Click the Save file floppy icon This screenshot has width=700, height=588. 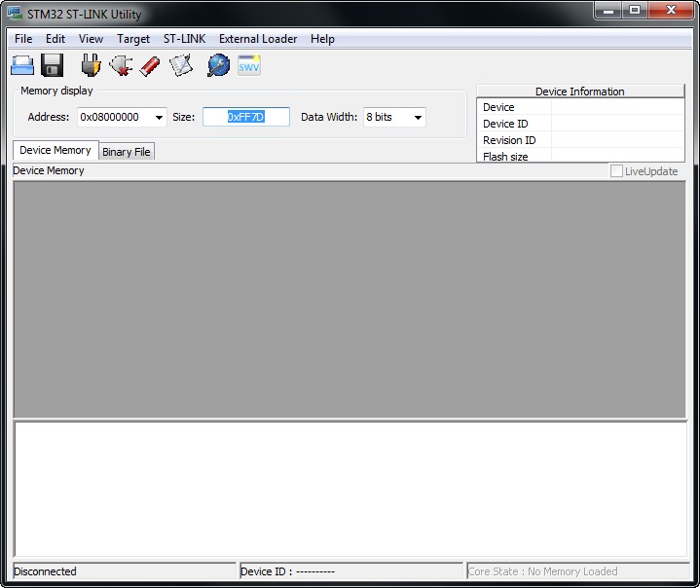[53, 65]
